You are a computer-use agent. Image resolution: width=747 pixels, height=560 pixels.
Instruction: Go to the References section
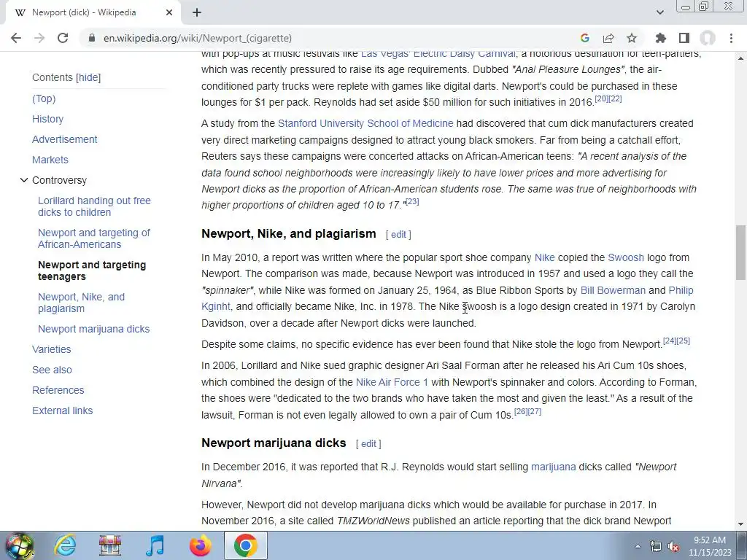click(58, 391)
